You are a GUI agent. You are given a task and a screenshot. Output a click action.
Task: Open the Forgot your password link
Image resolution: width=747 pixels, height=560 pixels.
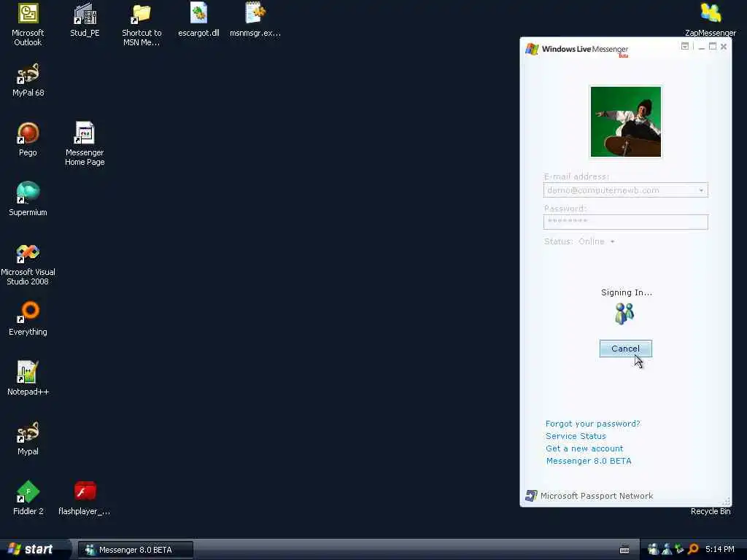pos(592,424)
